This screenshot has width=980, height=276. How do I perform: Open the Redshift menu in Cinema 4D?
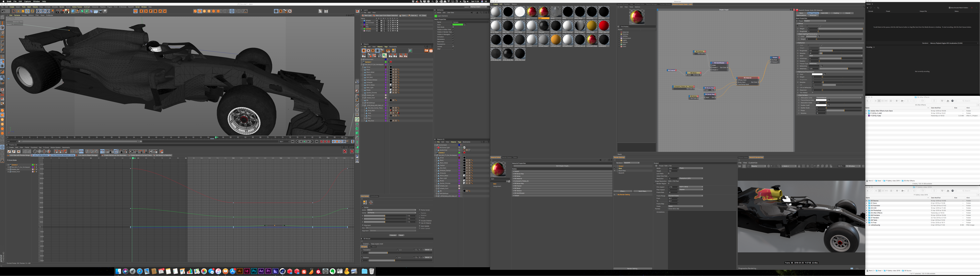[131, 7]
